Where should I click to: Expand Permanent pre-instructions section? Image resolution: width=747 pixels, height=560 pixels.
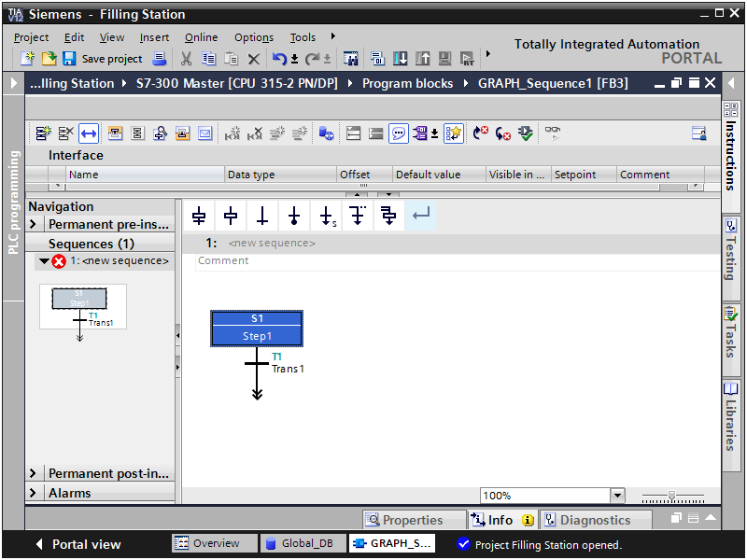click(x=33, y=224)
